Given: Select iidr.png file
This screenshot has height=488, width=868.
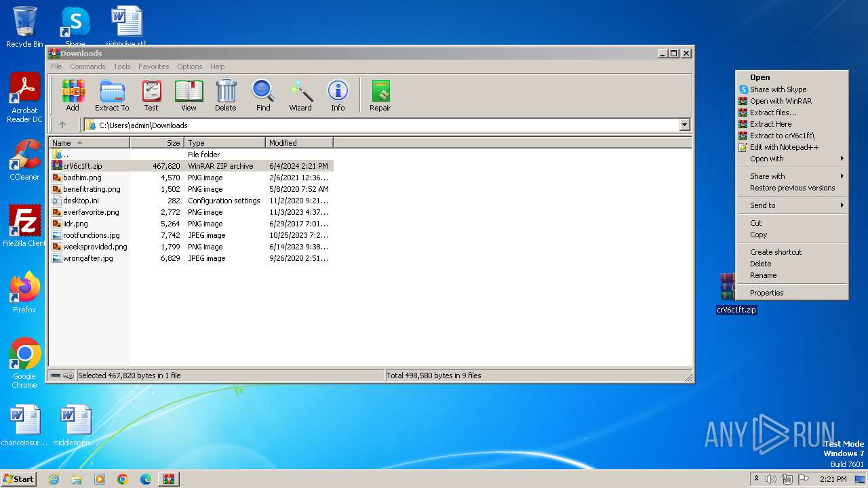Looking at the screenshot, I should 191,224.
